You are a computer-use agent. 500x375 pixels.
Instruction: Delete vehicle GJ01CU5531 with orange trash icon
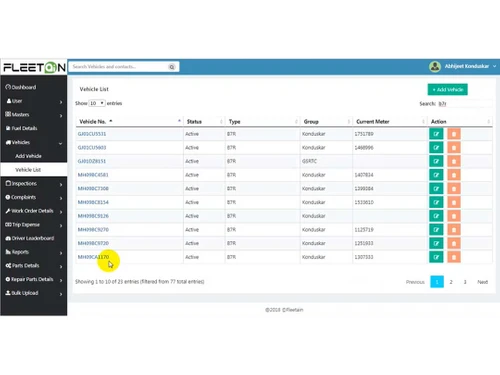[x=454, y=134]
